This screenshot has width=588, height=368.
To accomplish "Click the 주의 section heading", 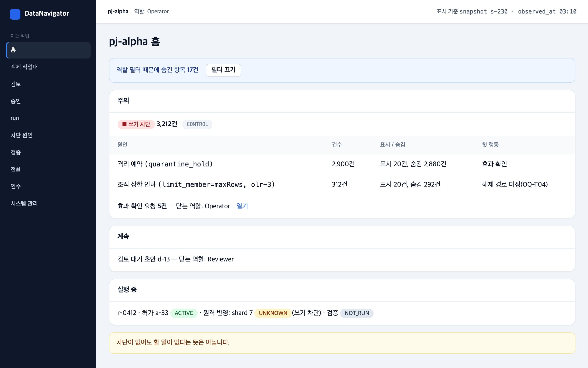I will 123,101.
